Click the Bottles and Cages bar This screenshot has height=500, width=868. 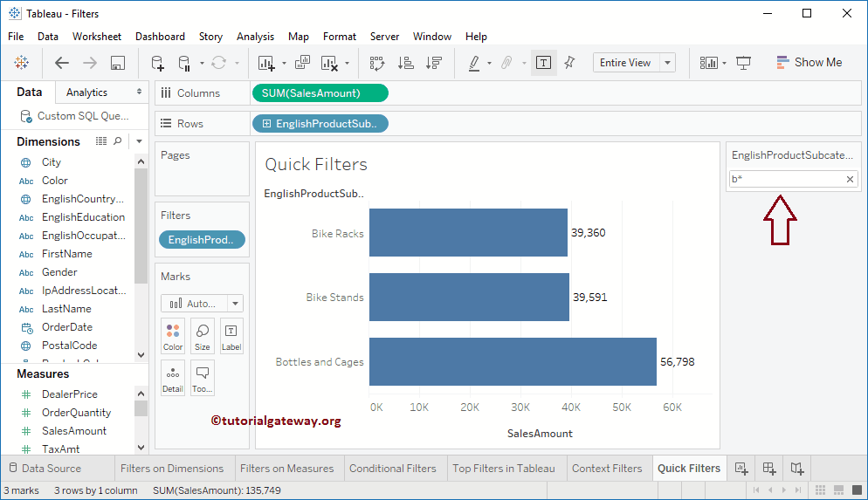(x=513, y=362)
